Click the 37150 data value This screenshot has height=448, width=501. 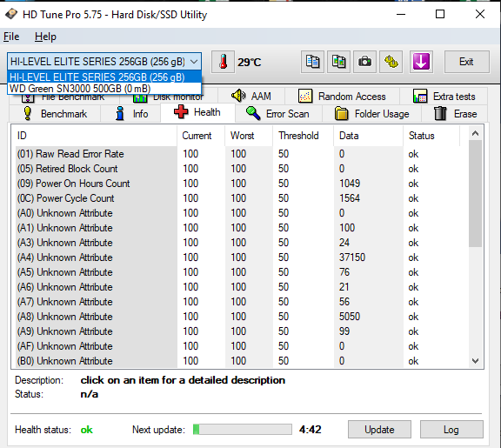352,257
